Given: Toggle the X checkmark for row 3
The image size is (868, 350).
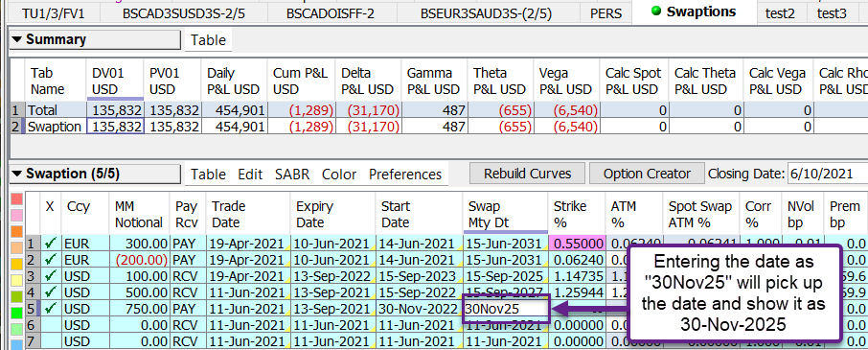Looking at the screenshot, I should (x=51, y=276).
